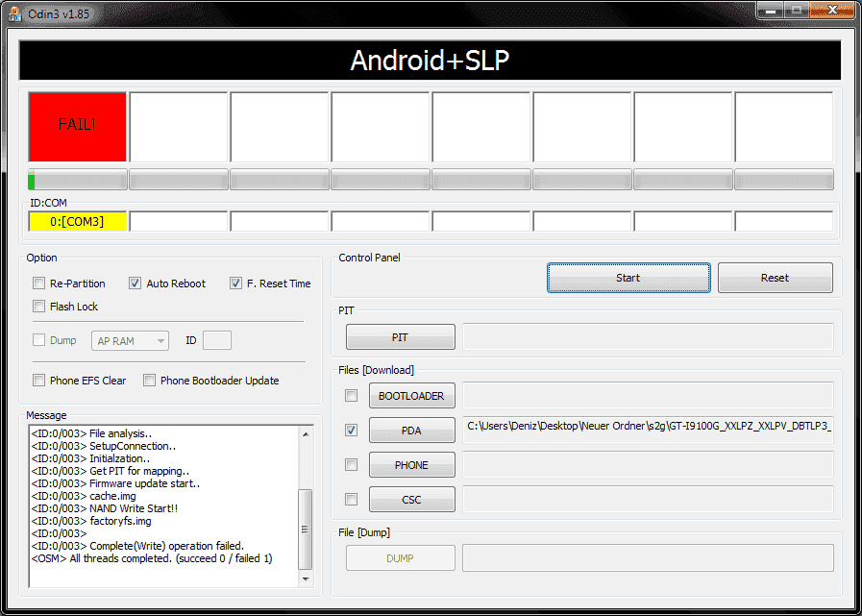Click the Start button

pos(628,278)
